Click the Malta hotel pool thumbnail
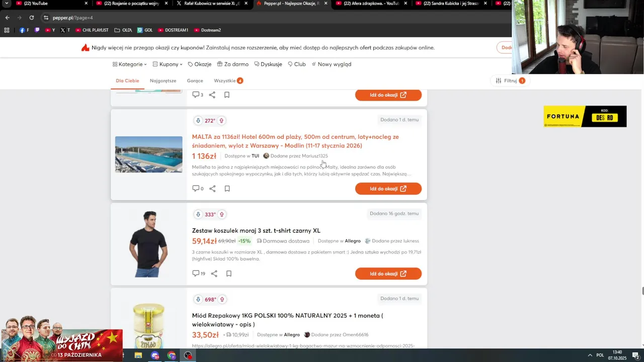Image resolution: width=644 pixels, height=362 pixels. tap(149, 154)
